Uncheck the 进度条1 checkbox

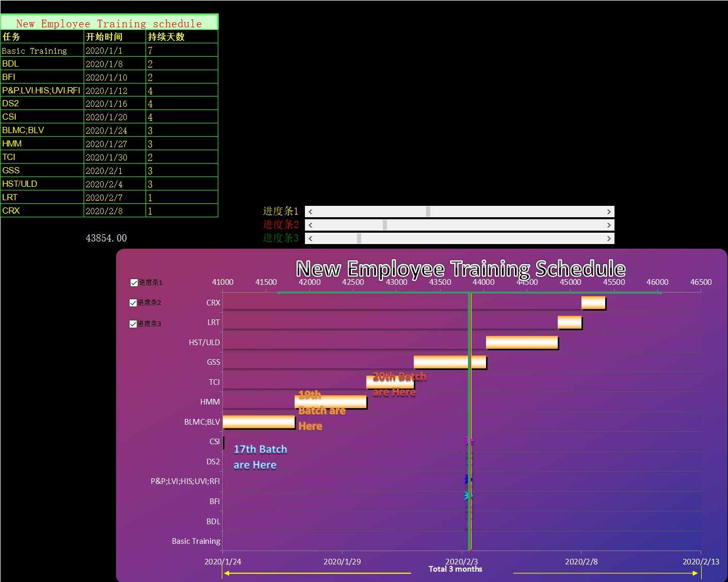coord(134,283)
